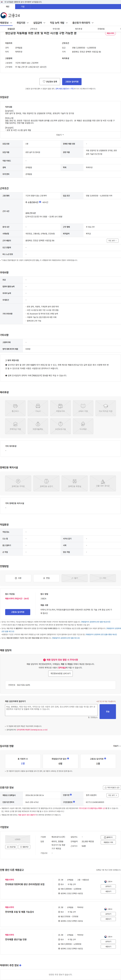Click info icon next to 인증기관

pyautogui.click(x=71, y=795)
